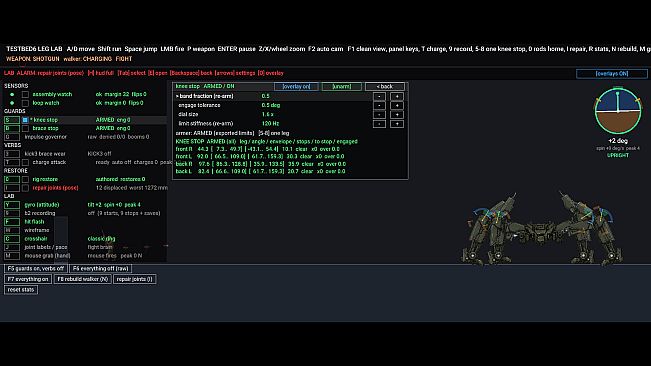The image size is (651, 366).
Task: Toggle the charge attack checkbox
Action: (x=25, y=162)
